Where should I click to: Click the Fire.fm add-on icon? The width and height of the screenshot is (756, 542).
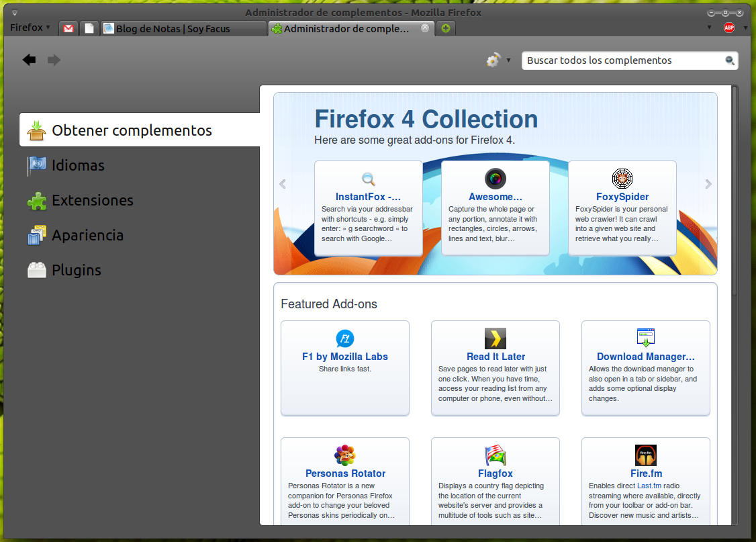click(x=645, y=455)
